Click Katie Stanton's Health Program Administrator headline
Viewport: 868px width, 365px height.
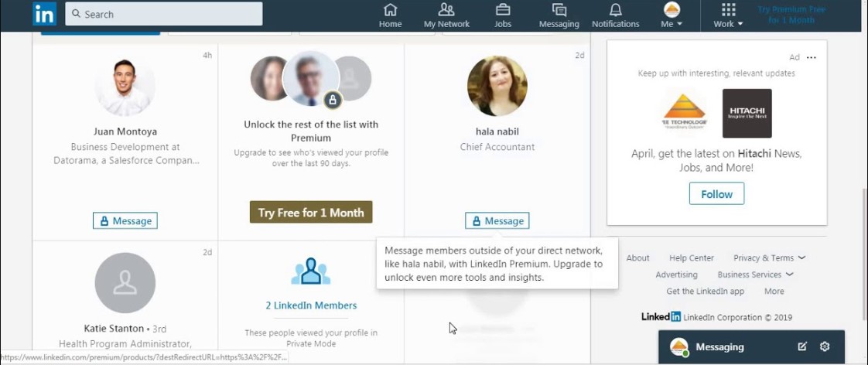point(125,344)
